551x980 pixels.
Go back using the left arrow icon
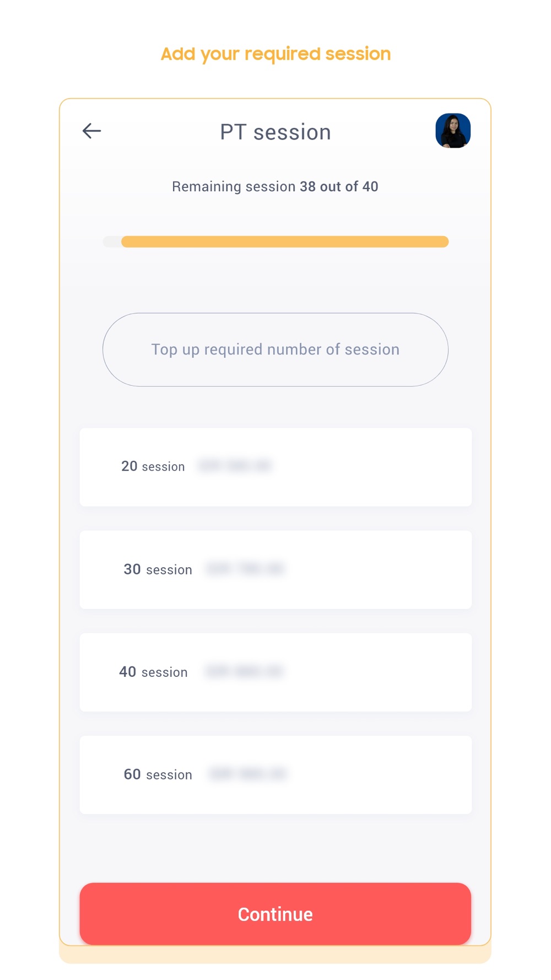(91, 131)
